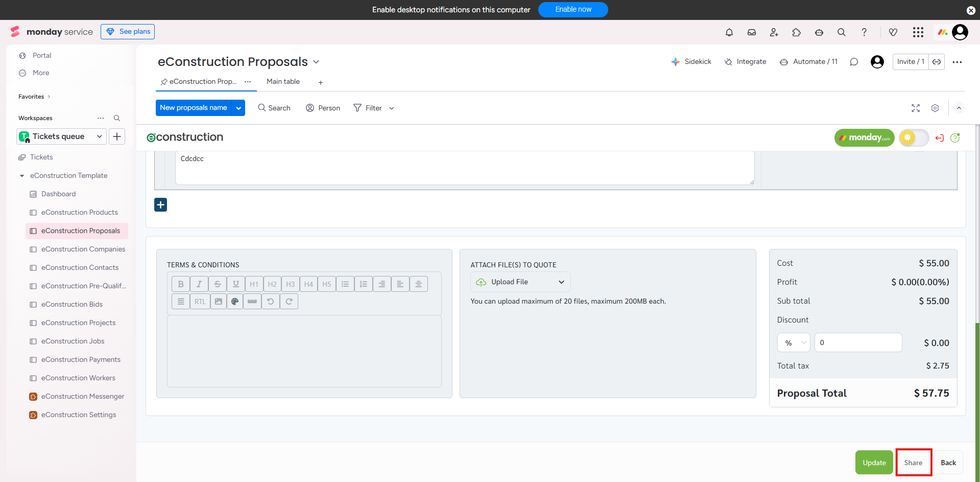This screenshot has height=482, width=980.
Task: Click the undo icon in the editor toolbar
Action: point(271,302)
